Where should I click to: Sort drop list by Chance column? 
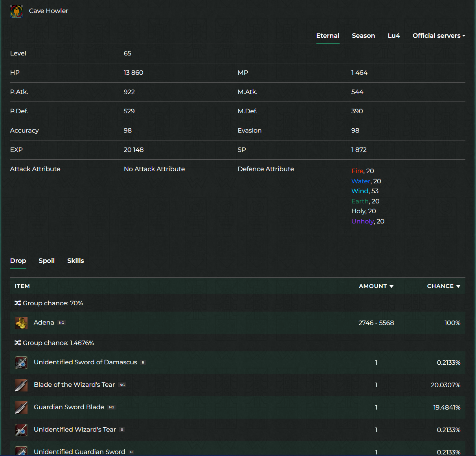(x=443, y=286)
